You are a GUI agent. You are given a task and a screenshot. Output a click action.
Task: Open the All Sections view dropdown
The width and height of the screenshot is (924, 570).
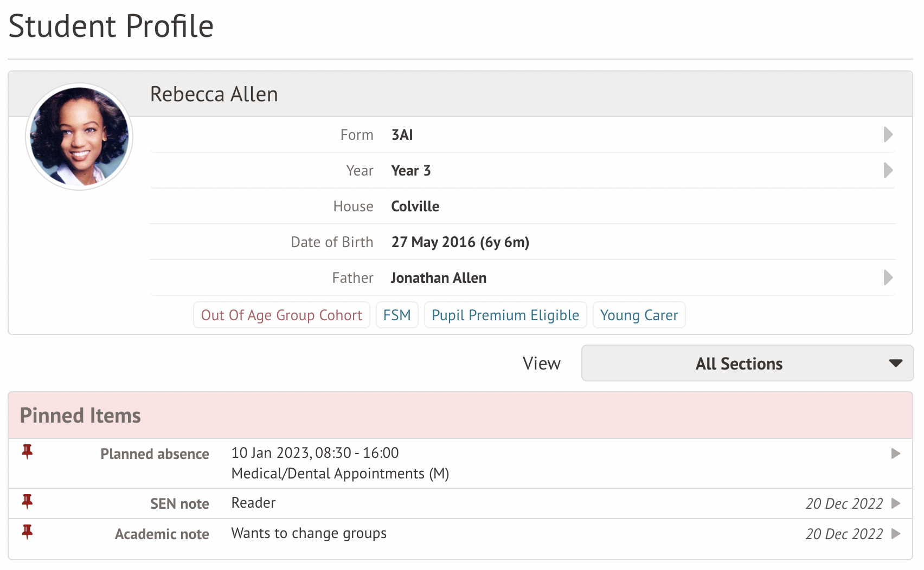747,363
